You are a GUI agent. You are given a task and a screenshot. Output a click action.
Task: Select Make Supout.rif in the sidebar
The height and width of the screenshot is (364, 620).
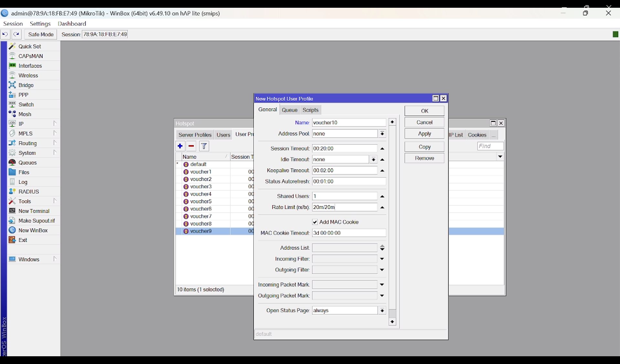34,221
